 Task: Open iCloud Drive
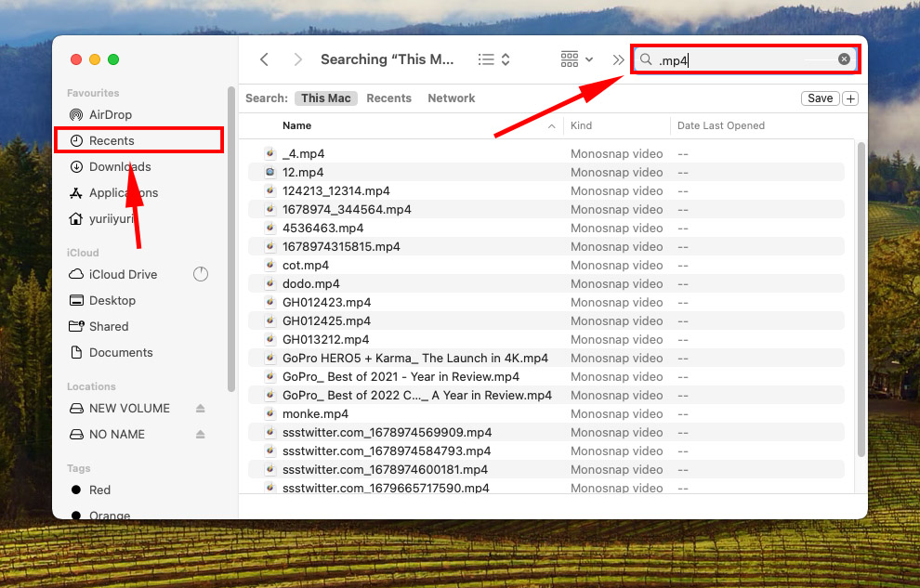click(122, 274)
